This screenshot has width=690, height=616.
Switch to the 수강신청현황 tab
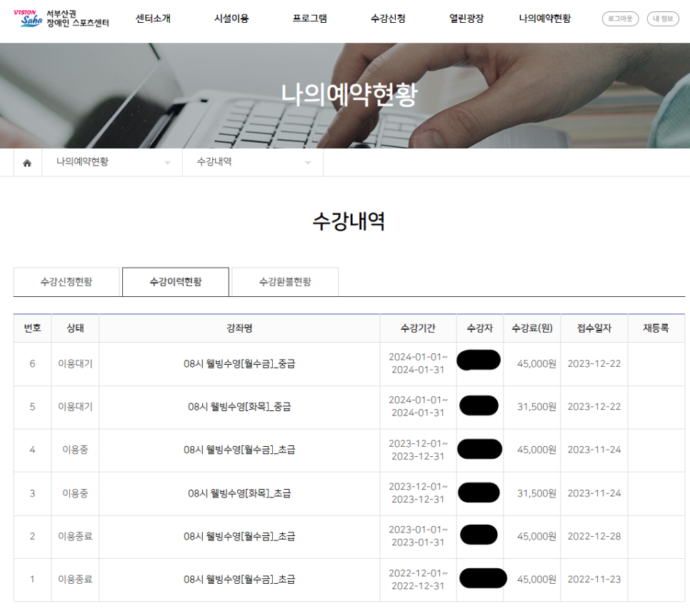click(66, 282)
